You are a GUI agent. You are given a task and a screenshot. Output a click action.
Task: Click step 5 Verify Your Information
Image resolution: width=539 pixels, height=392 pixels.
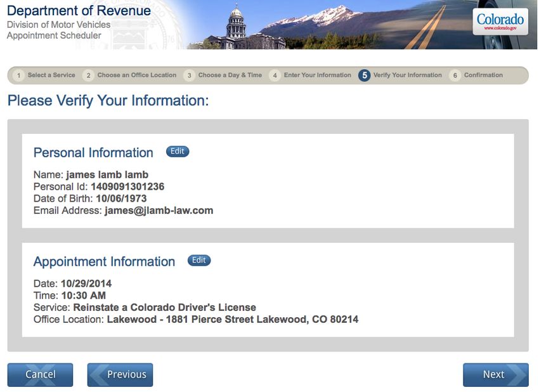(x=400, y=75)
